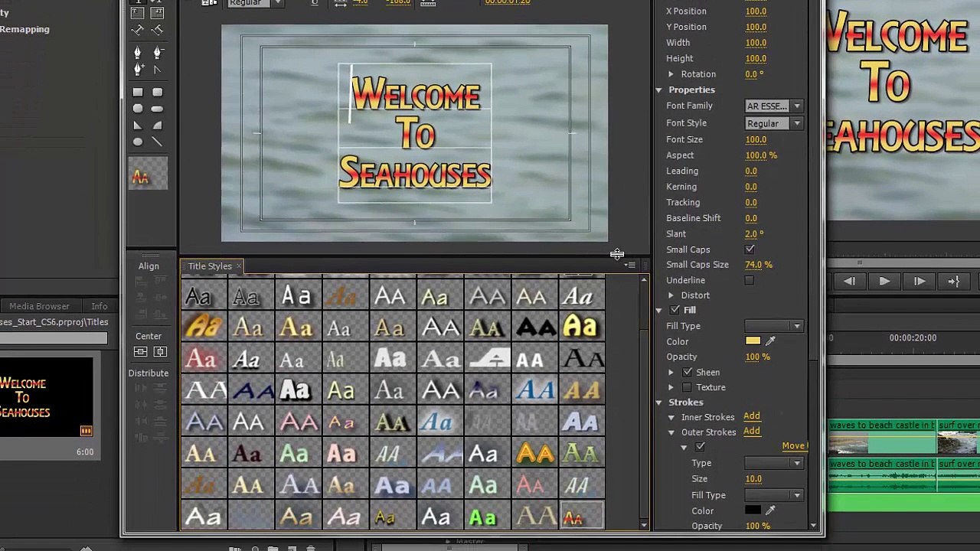Select the Convert Anchor Point tool
980x551 pixels.
pos(157,70)
